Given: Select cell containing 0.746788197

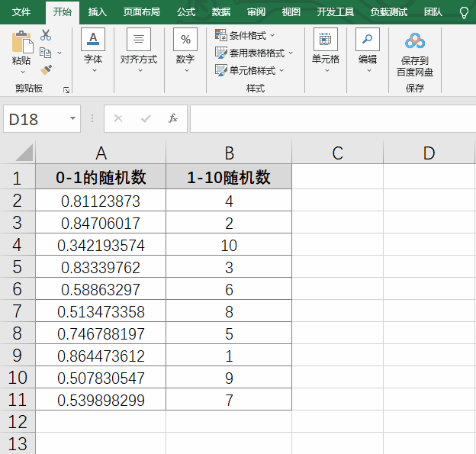Looking at the screenshot, I should coord(101,333).
